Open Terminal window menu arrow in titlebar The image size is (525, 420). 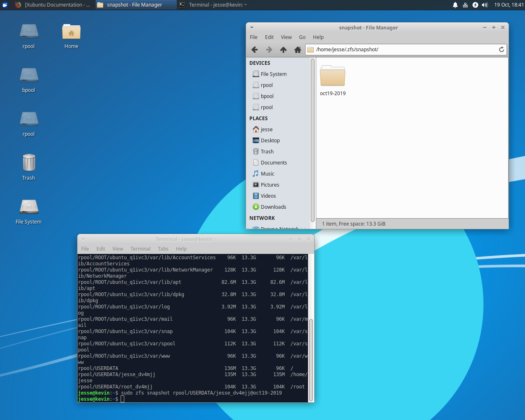pos(83,239)
